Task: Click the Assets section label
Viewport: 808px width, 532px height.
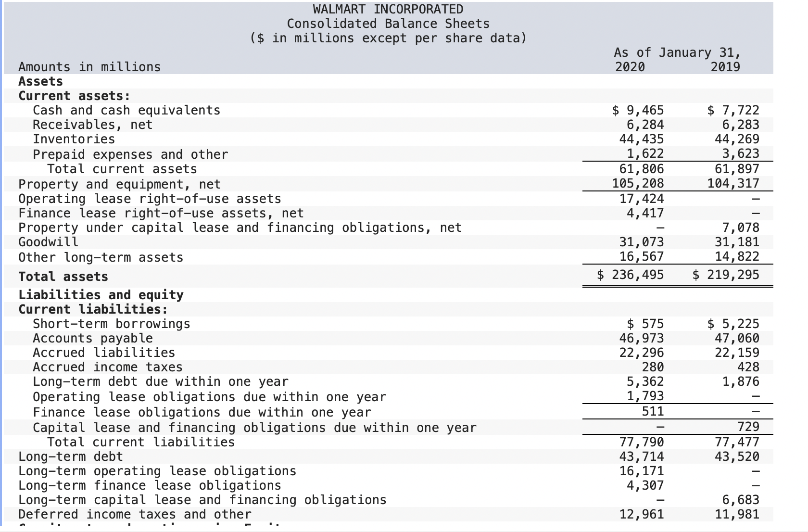Action: 40,81
